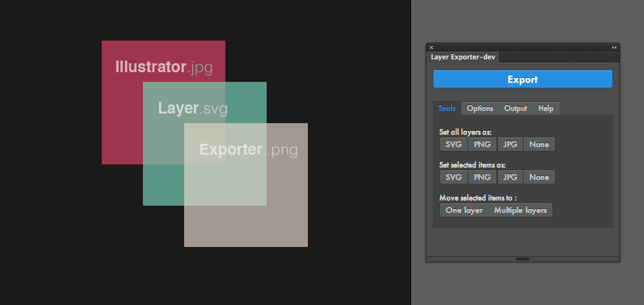Set selected items as JPG
The width and height of the screenshot is (644, 305).
pos(510,177)
